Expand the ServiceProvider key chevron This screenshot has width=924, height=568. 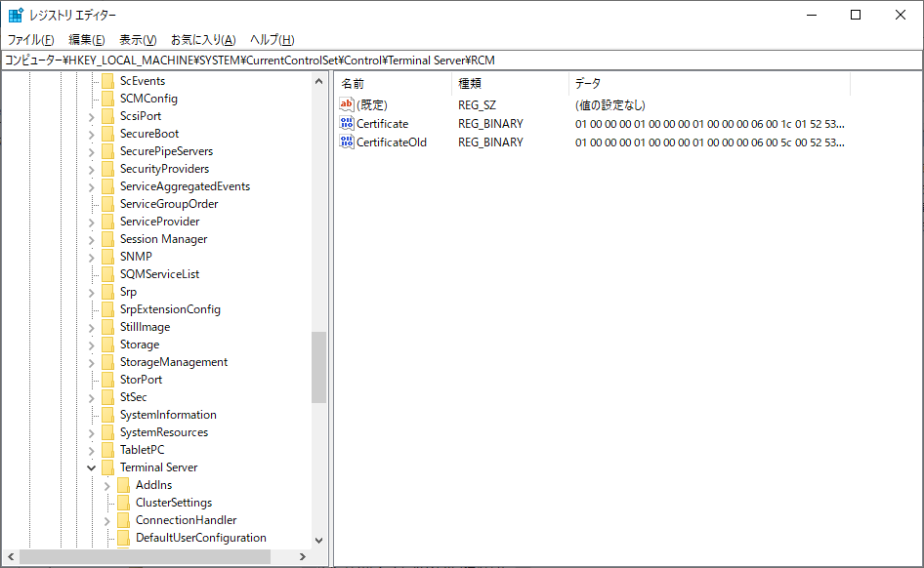point(92,222)
